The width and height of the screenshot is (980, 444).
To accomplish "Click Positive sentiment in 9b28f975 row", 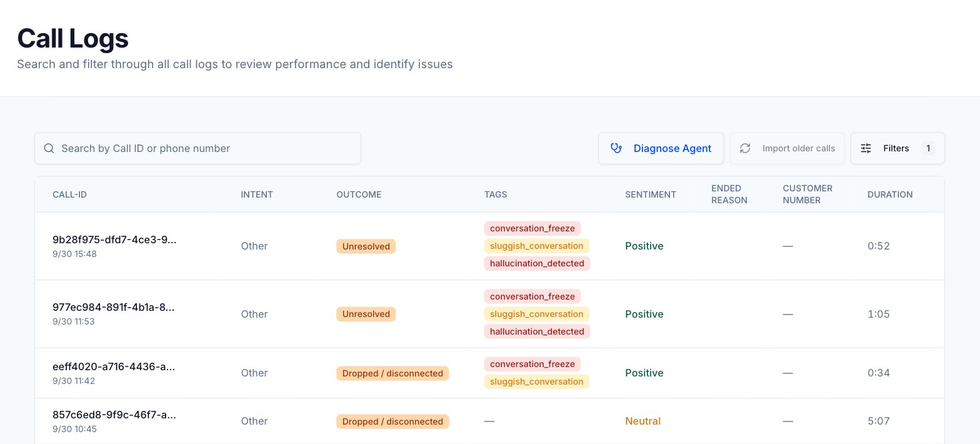I will click(x=644, y=246).
